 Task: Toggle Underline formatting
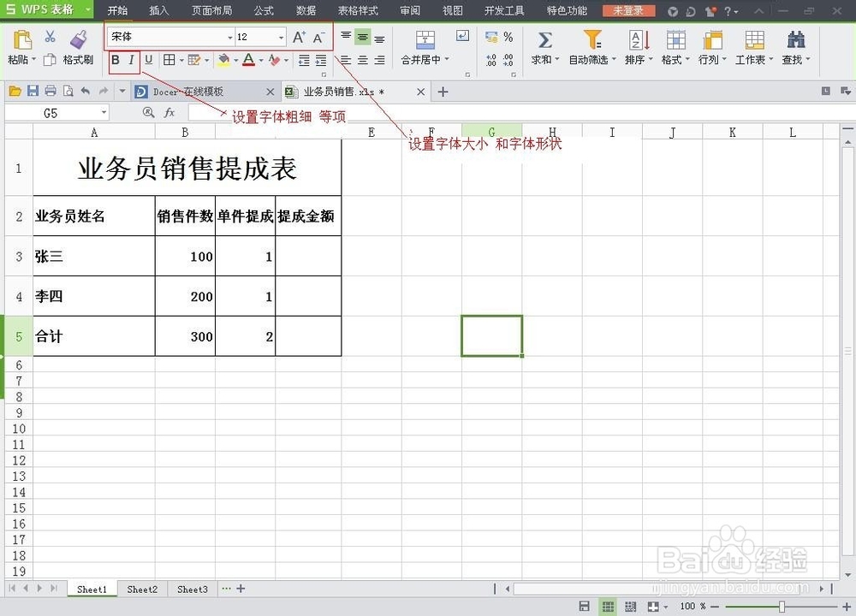click(148, 60)
